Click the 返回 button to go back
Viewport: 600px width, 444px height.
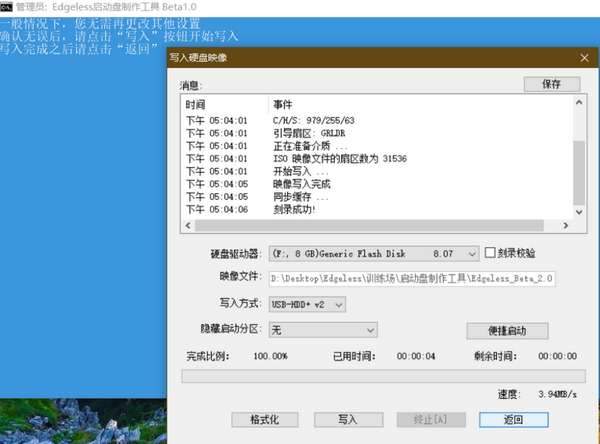[x=513, y=419]
